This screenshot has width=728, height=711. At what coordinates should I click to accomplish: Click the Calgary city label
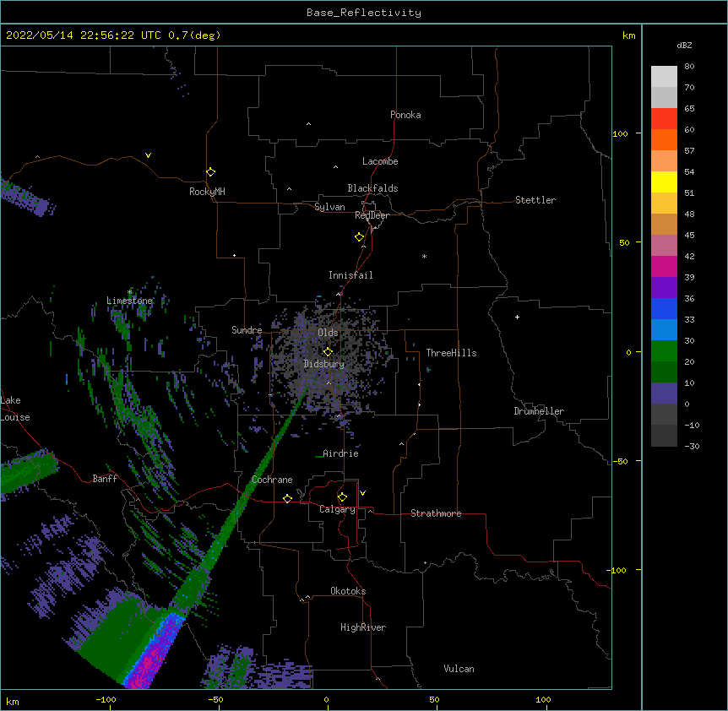(x=337, y=509)
